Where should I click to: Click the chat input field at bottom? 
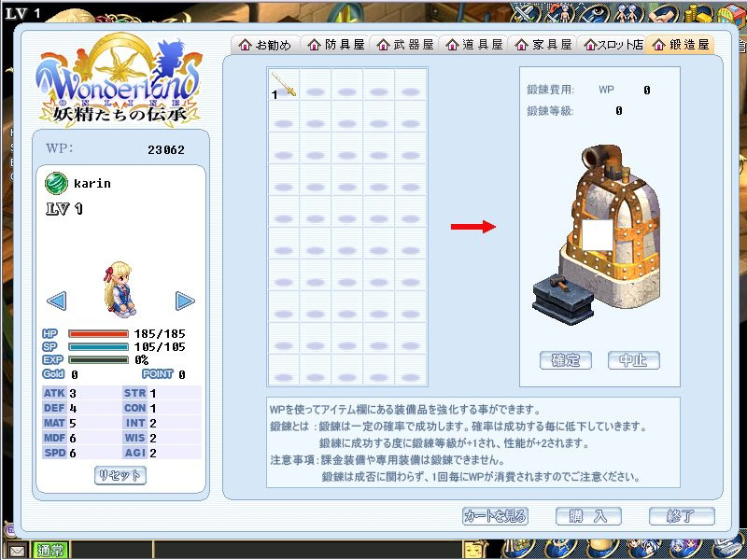pos(307,551)
